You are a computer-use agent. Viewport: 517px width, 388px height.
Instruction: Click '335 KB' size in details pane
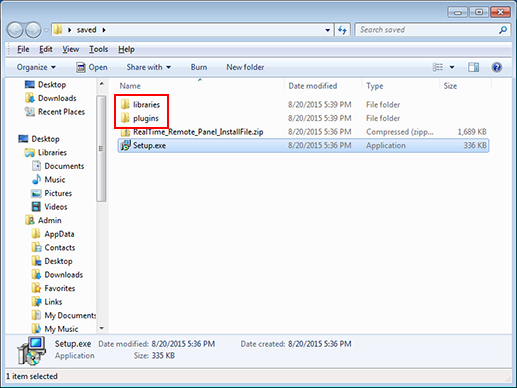click(x=163, y=356)
